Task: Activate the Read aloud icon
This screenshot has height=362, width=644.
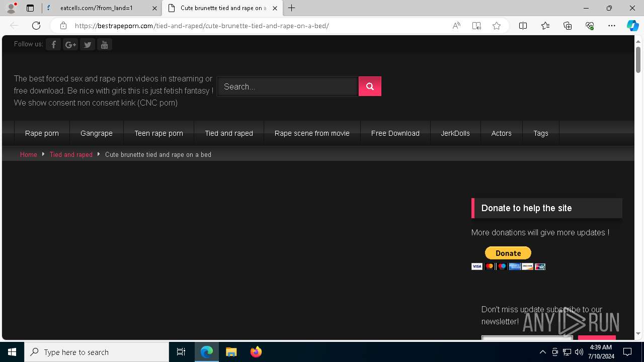Action: [x=456, y=26]
